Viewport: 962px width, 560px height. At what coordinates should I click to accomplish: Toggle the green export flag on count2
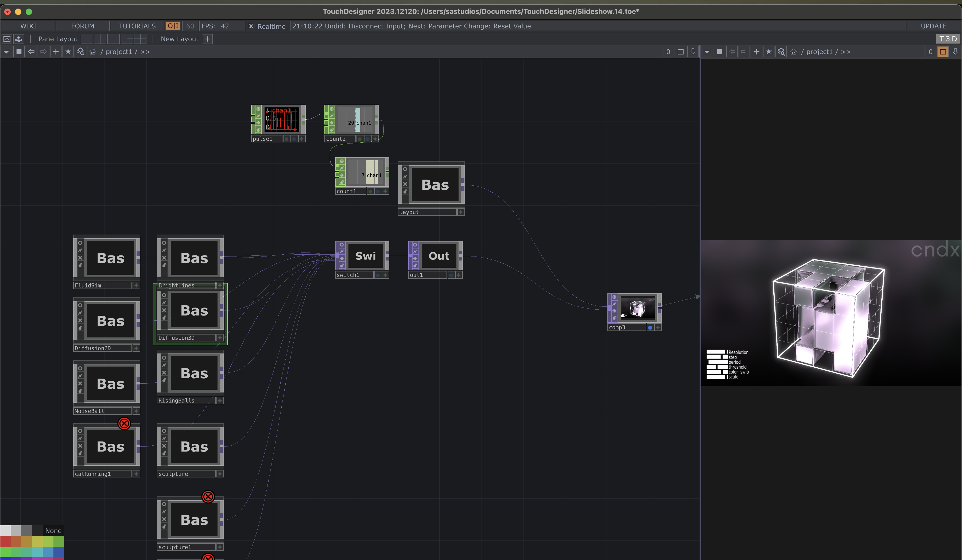(x=360, y=139)
